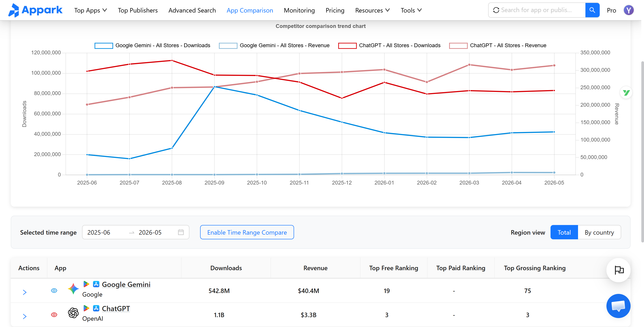The width and height of the screenshot is (644, 327).
Task: Click the Downloads column header
Action: pyautogui.click(x=226, y=268)
